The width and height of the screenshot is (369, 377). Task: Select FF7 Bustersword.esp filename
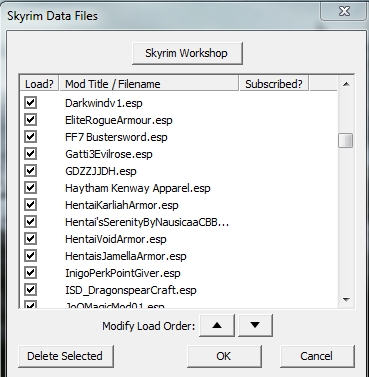(116, 137)
